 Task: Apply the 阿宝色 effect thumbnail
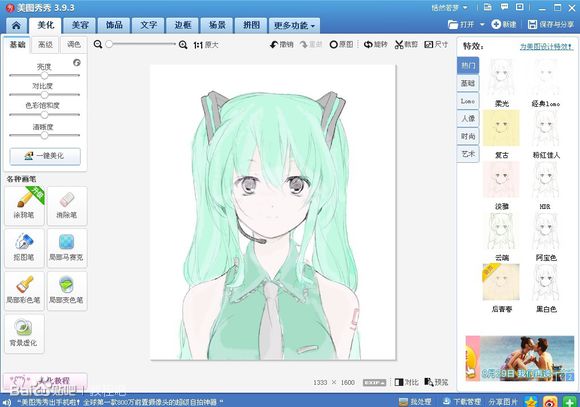(545, 231)
